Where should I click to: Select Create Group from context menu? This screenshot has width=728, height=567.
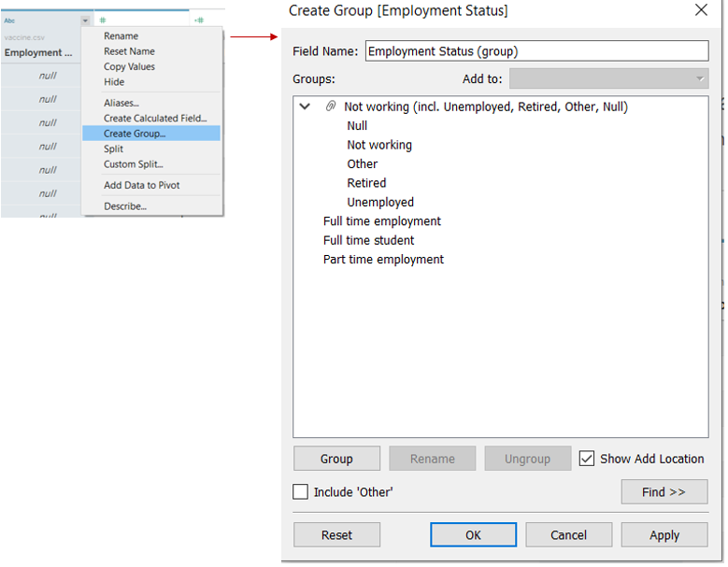(x=135, y=134)
